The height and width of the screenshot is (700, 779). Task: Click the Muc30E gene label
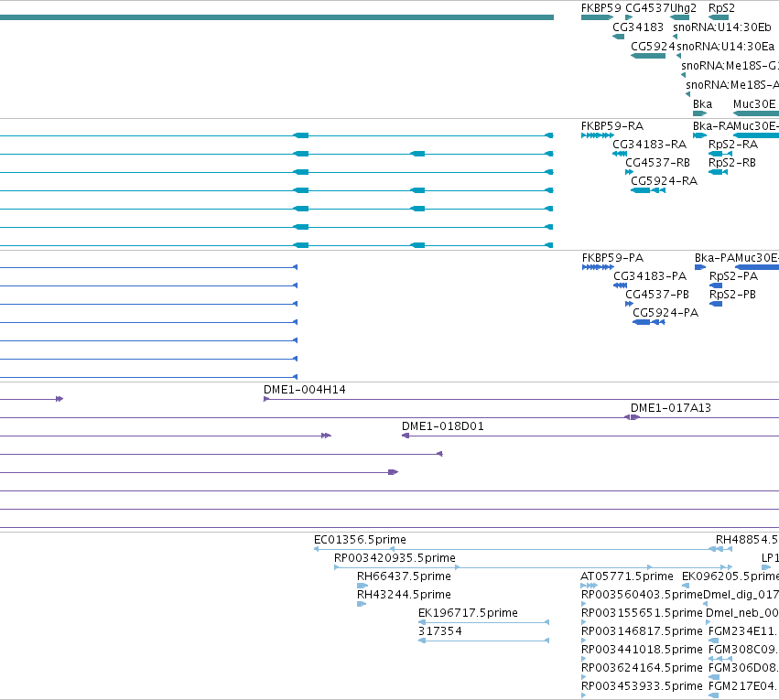coord(754,104)
